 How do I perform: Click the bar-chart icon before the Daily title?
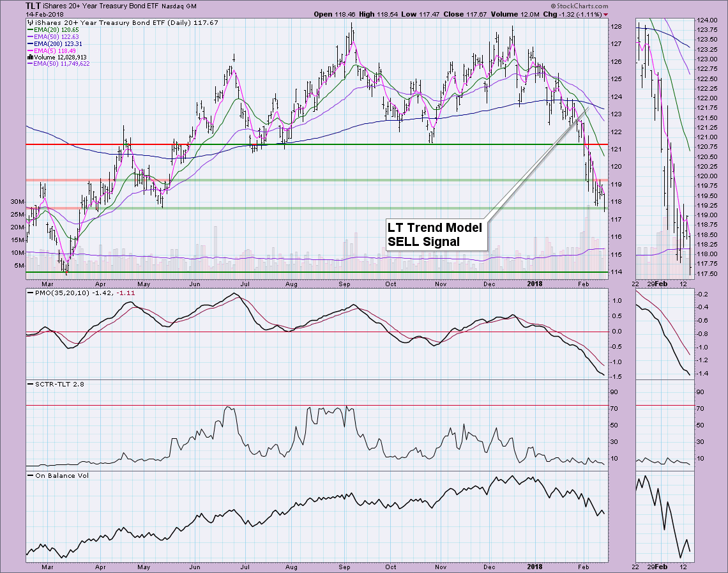[x=29, y=22]
